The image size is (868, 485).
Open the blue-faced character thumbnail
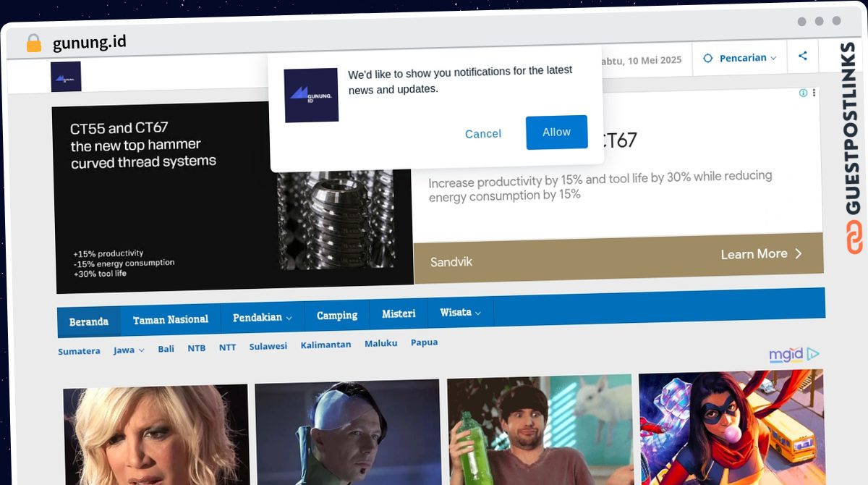(x=347, y=432)
